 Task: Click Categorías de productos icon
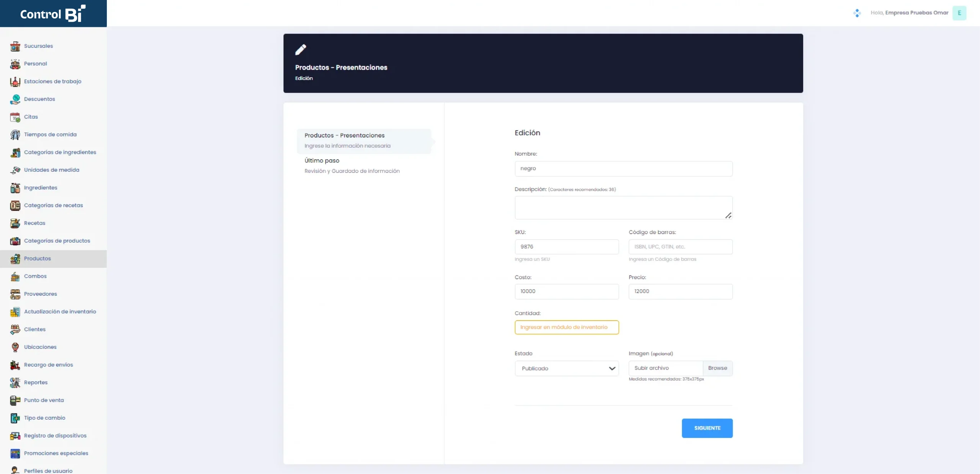[15, 241]
